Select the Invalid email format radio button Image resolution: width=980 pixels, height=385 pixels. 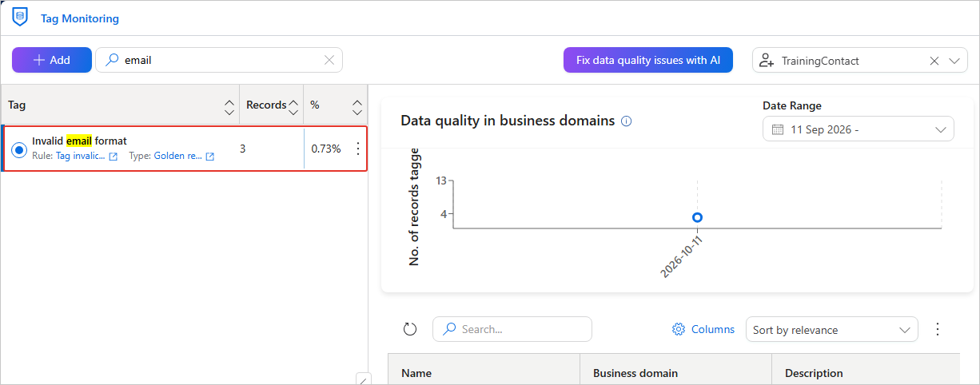click(20, 149)
